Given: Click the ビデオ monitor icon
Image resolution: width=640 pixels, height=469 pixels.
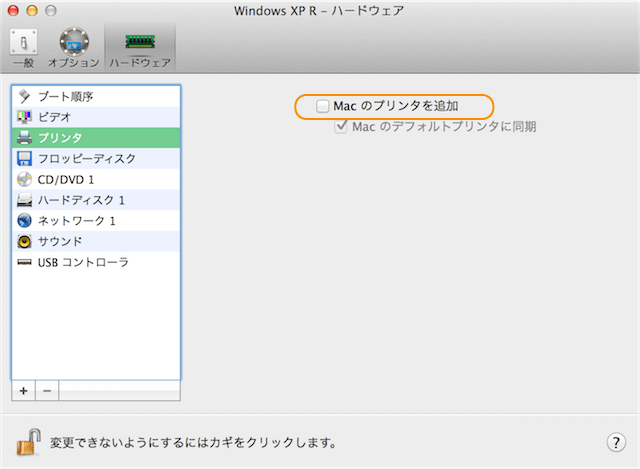Looking at the screenshot, I should point(24,117).
